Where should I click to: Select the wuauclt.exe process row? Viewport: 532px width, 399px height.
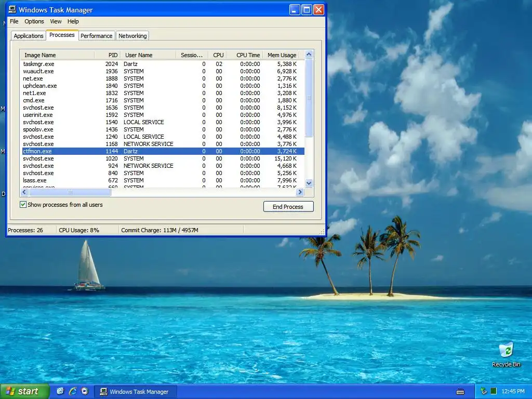(x=163, y=71)
